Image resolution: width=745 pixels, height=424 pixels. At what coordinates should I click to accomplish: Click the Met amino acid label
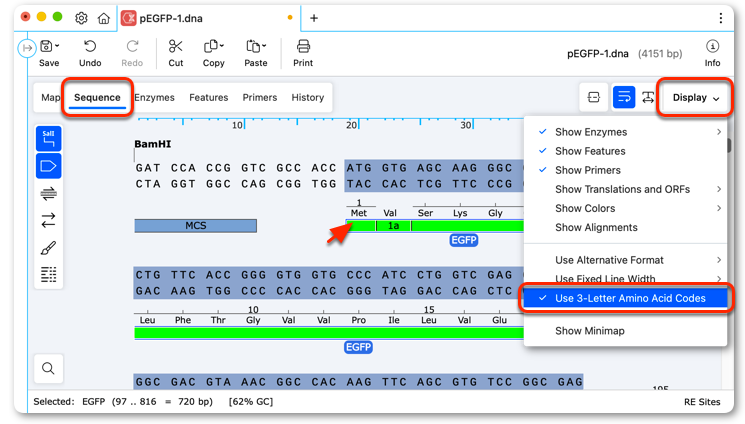click(359, 213)
